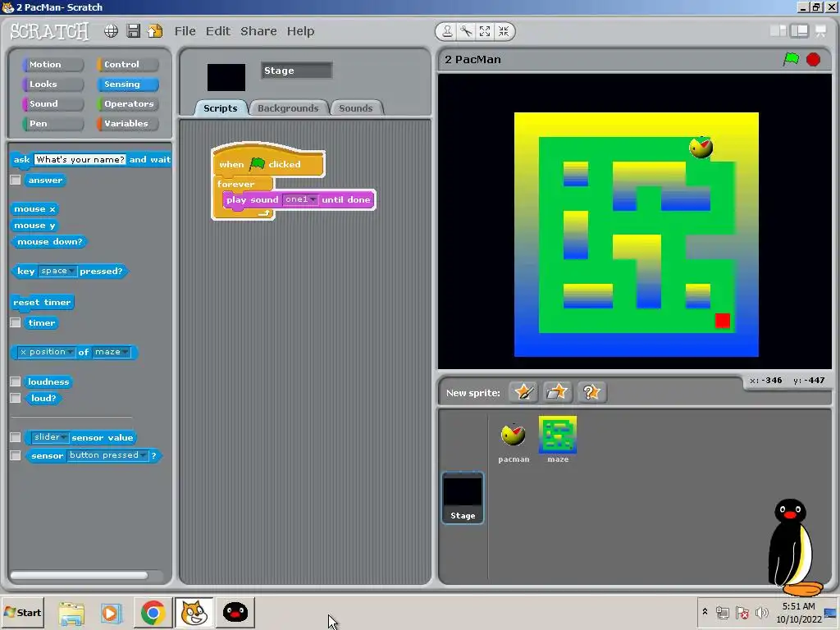Click the Stage name field
840x630 pixels.
pyautogui.click(x=297, y=71)
